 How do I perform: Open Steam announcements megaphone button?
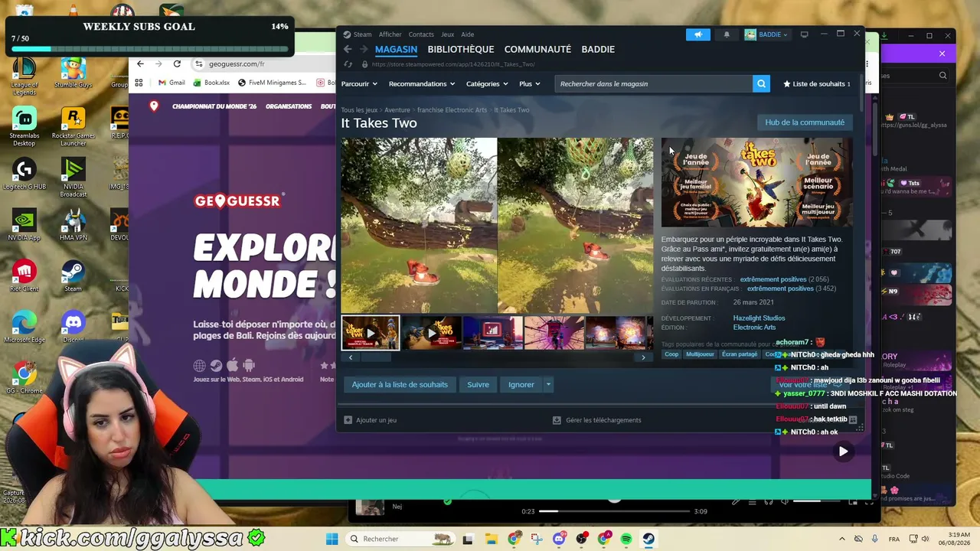click(x=697, y=34)
